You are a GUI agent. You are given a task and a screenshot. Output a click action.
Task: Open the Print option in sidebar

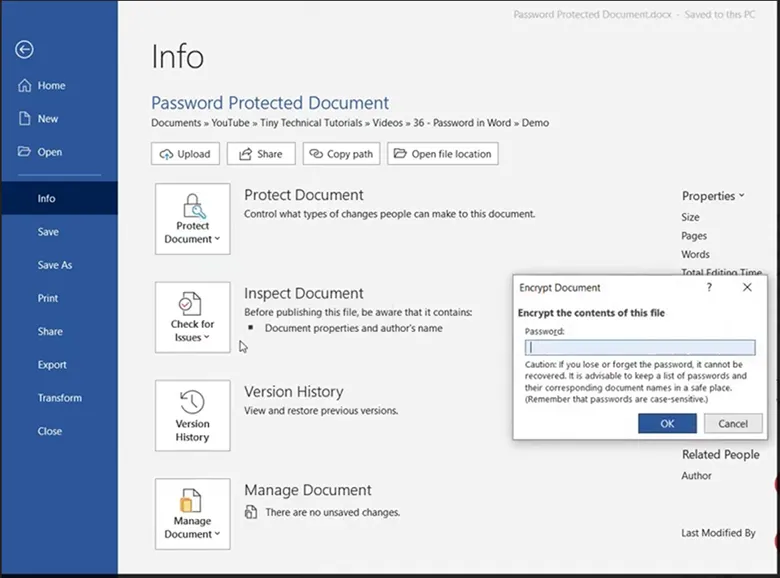coord(48,298)
